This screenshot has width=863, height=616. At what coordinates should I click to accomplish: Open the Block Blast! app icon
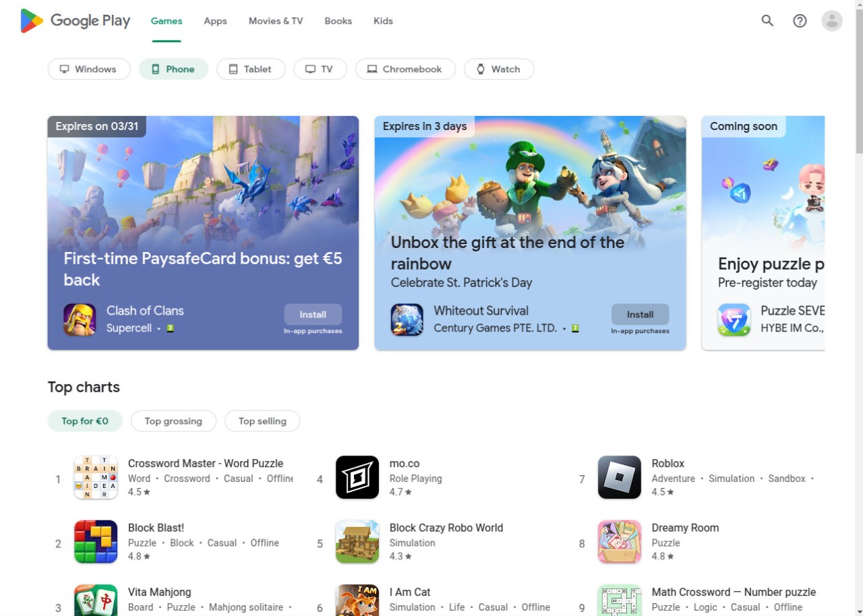pyautogui.click(x=96, y=541)
